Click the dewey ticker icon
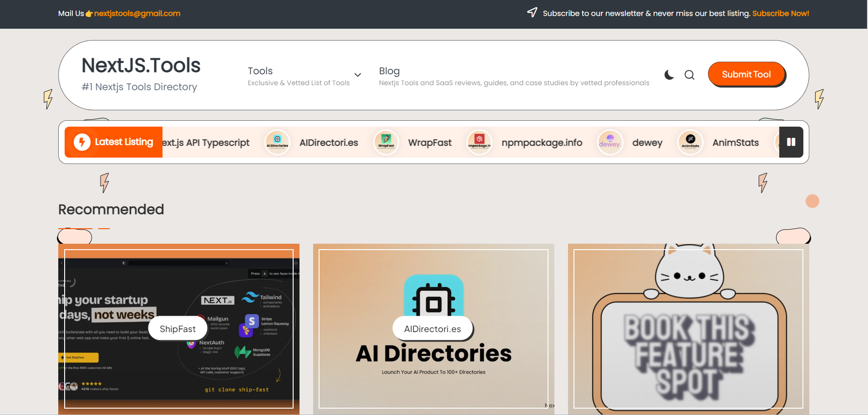The width and height of the screenshot is (868, 415). pyautogui.click(x=610, y=143)
